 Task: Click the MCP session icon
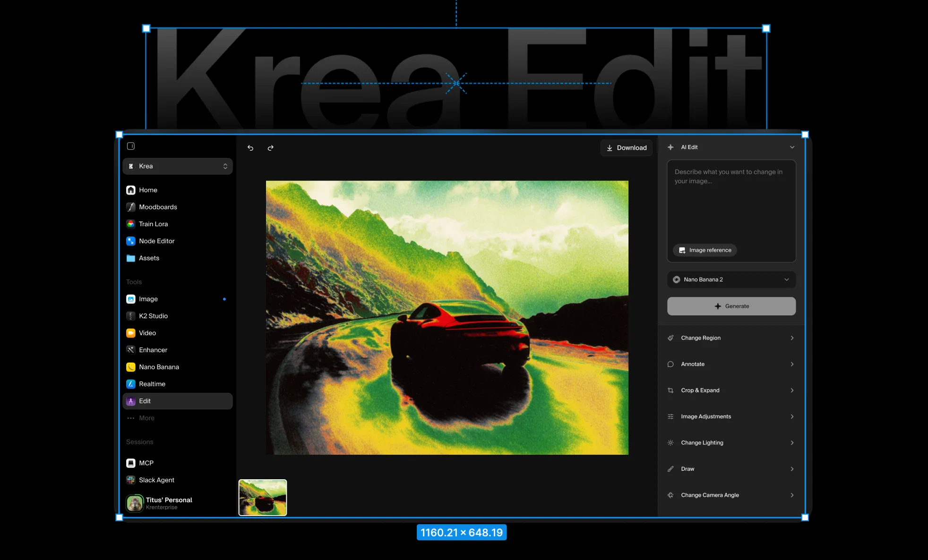tap(131, 463)
